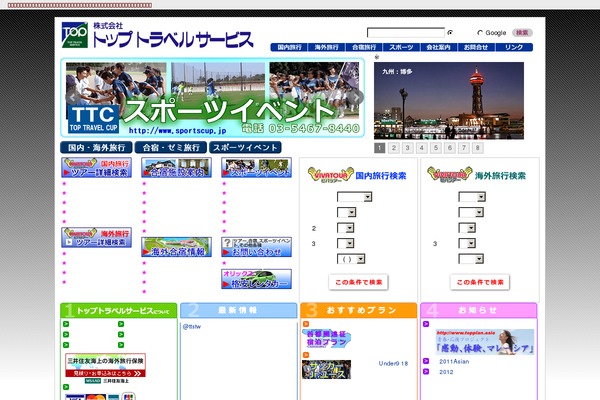Screen dimensions: 600x400
Task: Open dropdown labeled 3 in 国内旅行検索
Action: 345,243
